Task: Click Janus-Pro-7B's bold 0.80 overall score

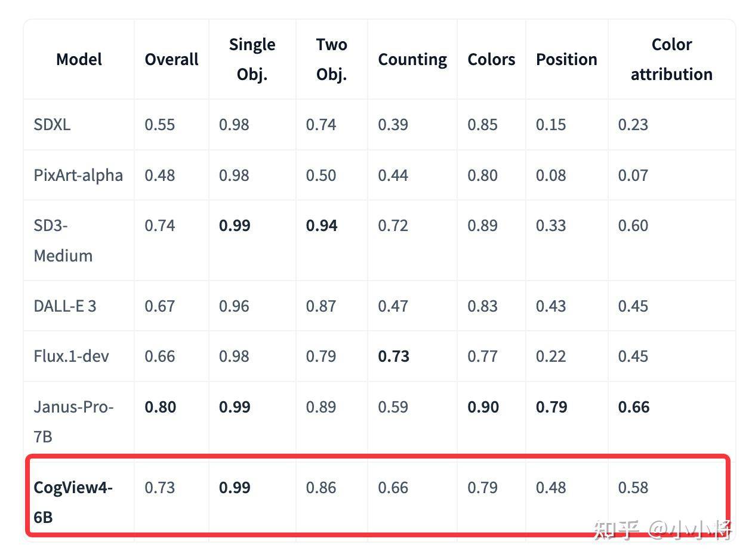Action: click(x=160, y=407)
